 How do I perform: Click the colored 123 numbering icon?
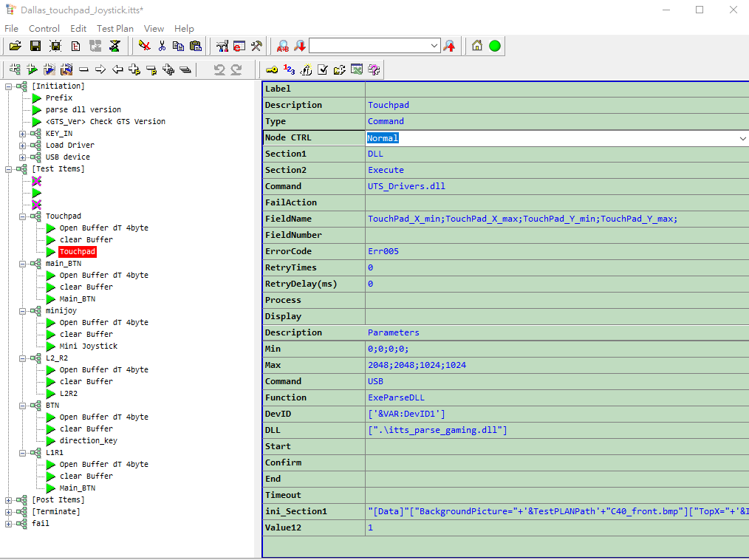point(289,69)
